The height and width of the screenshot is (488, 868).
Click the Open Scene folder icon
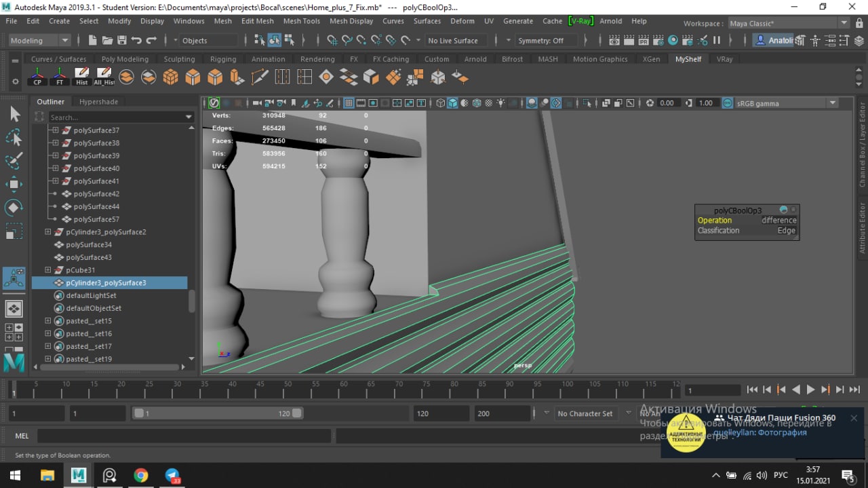click(x=107, y=40)
